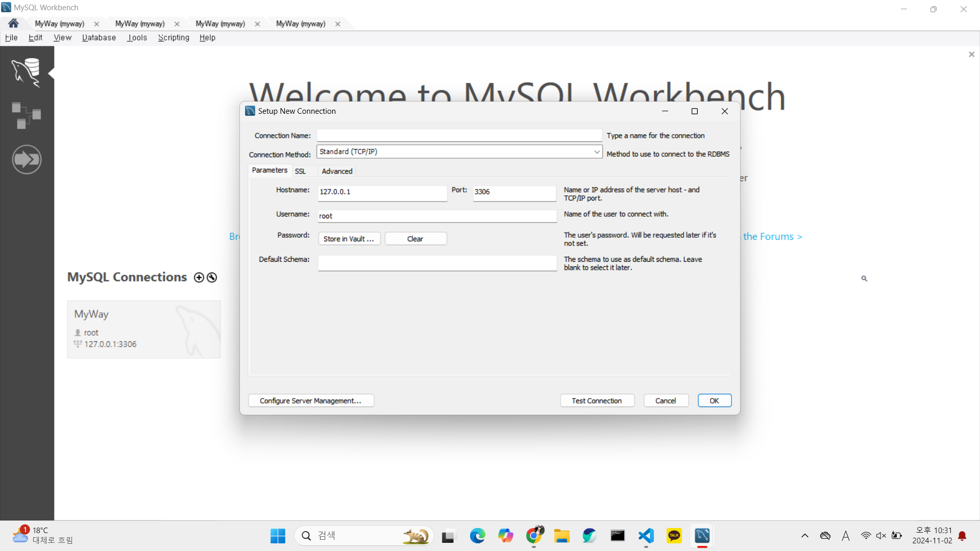980x551 pixels.
Task: Click the home tab icon
Action: coord(13,23)
